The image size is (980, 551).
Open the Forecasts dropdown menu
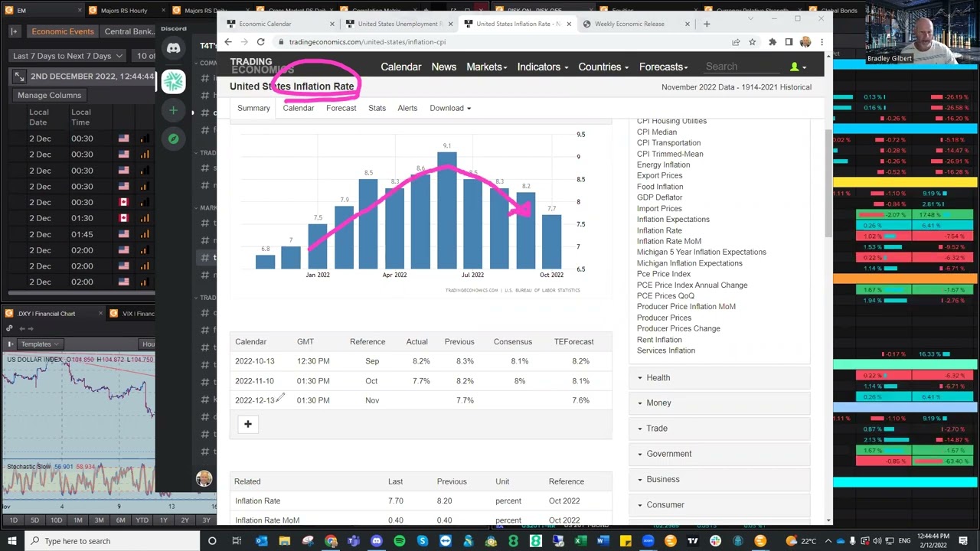665,67
